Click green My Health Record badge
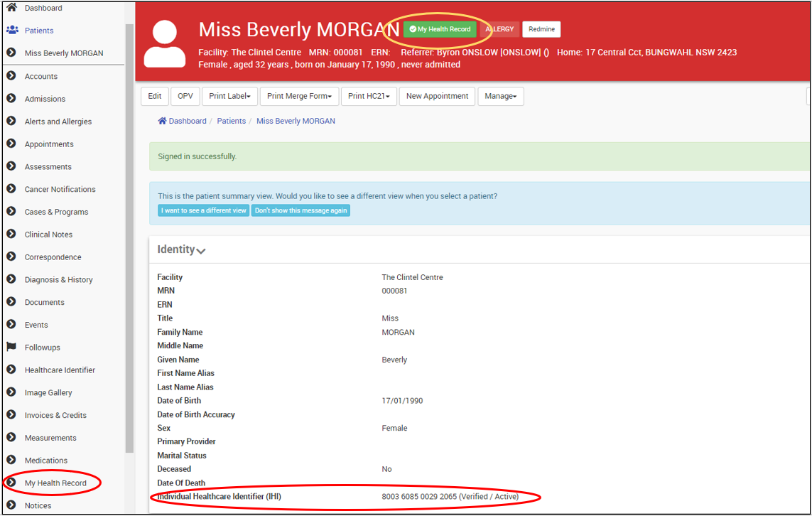Screen dimensions: 812x516 (440, 29)
